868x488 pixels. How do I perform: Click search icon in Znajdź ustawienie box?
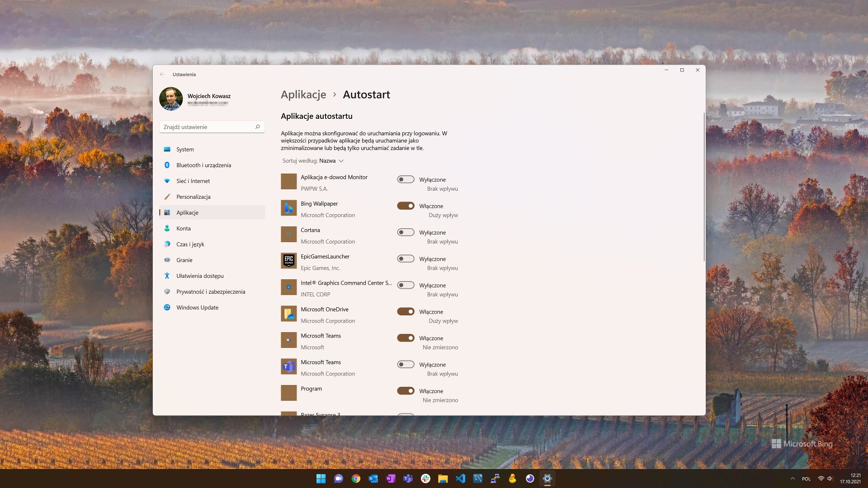coord(258,127)
